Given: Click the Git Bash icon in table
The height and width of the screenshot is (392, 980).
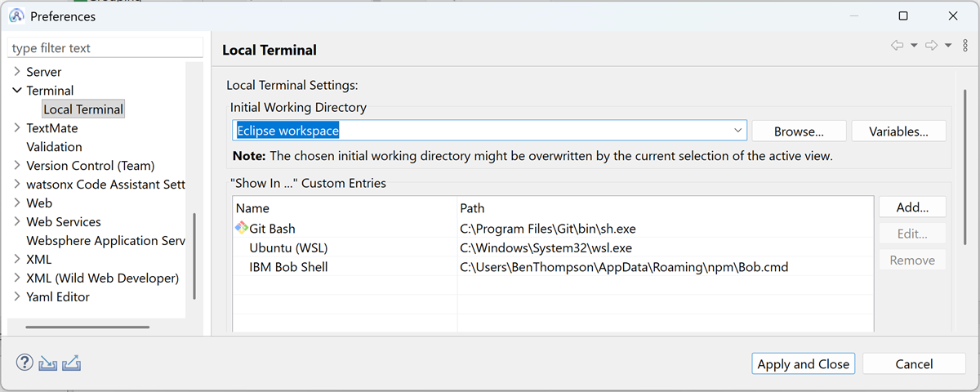Looking at the screenshot, I should [242, 228].
